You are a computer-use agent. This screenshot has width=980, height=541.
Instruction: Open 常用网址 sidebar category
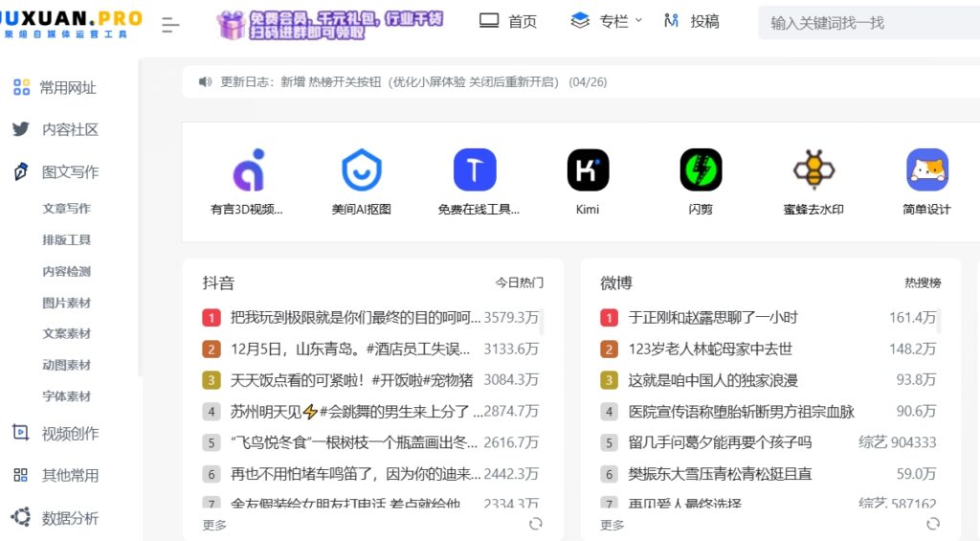(x=55, y=87)
